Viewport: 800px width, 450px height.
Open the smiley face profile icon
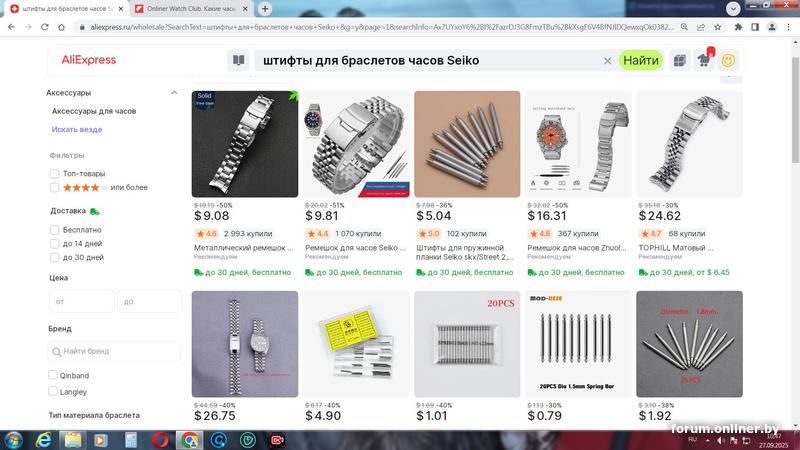[729, 60]
